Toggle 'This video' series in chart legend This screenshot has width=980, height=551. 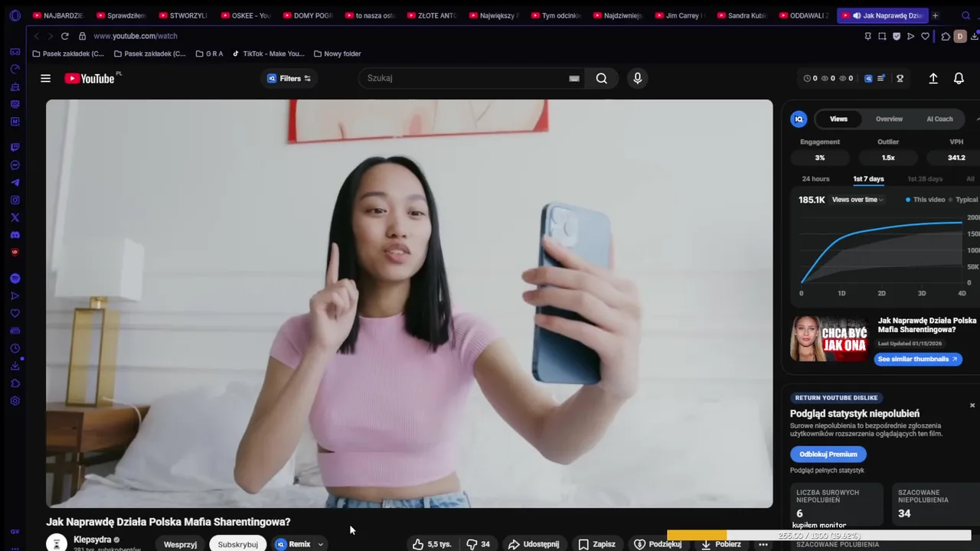tap(926, 200)
